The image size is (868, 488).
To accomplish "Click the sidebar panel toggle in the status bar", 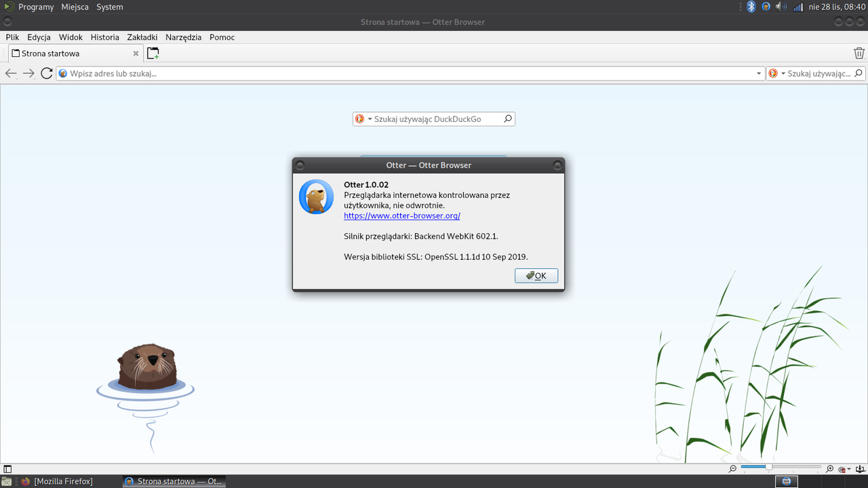I will pyautogui.click(x=7, y=469).
